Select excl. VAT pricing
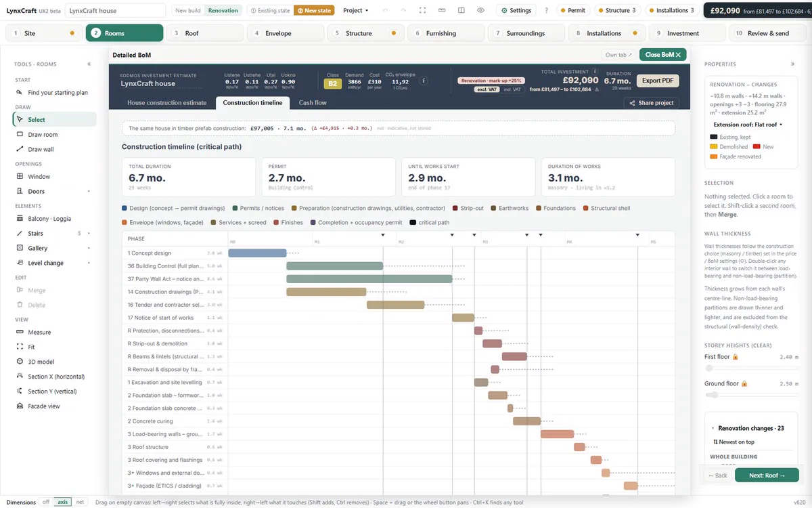Viewport: 812px width, 508px height. 487,89
